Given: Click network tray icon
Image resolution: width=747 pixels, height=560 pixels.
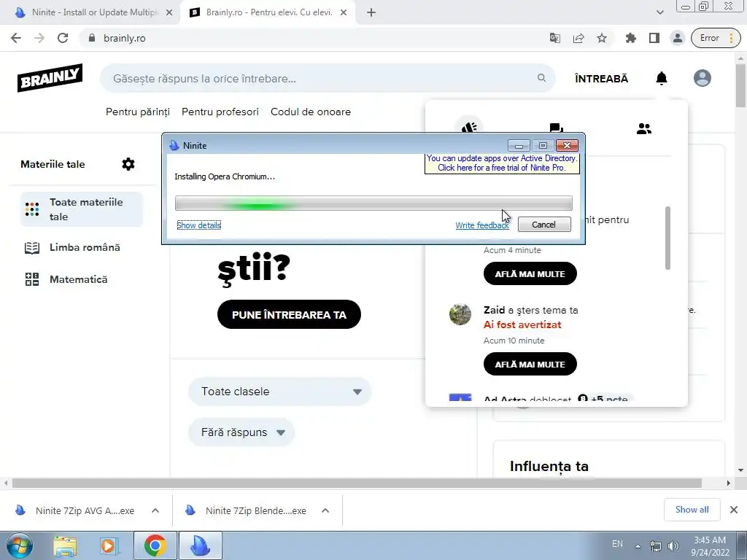Looking at the screenshot, I should pos(656,546).
